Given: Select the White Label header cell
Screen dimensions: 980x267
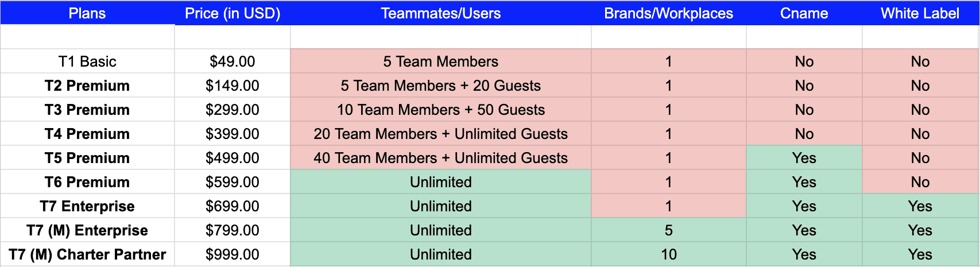Looking at the screenshot, I should point(920,13).
